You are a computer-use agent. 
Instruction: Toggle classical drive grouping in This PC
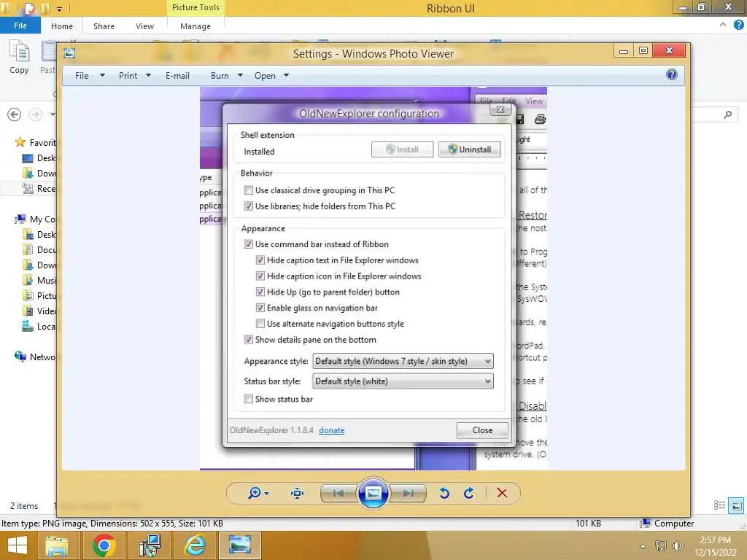point(248,190)
